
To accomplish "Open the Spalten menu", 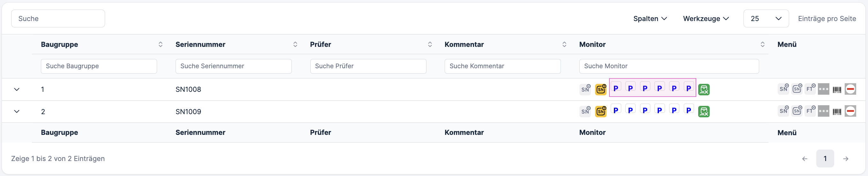I will coord(650,18).
